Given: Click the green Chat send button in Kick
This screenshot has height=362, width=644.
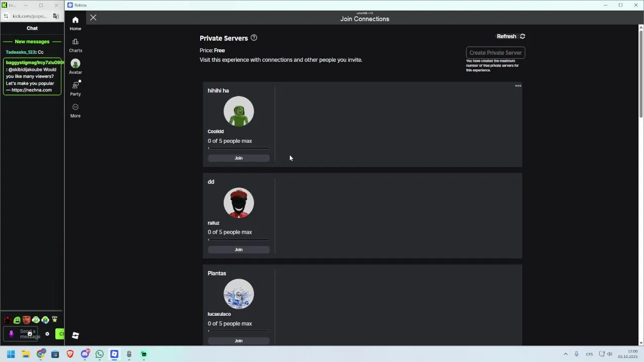Looking at the screenshot, I should (60, 334).
